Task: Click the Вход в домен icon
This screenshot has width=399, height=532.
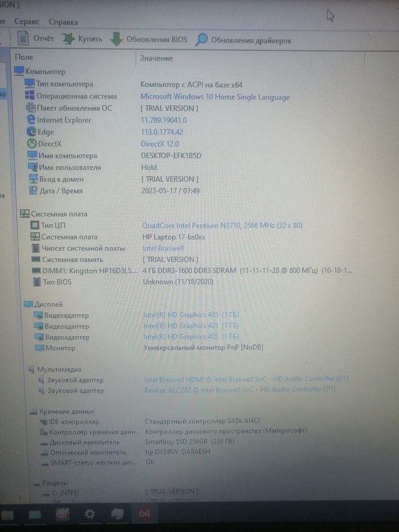Action: tap(33, 178)
